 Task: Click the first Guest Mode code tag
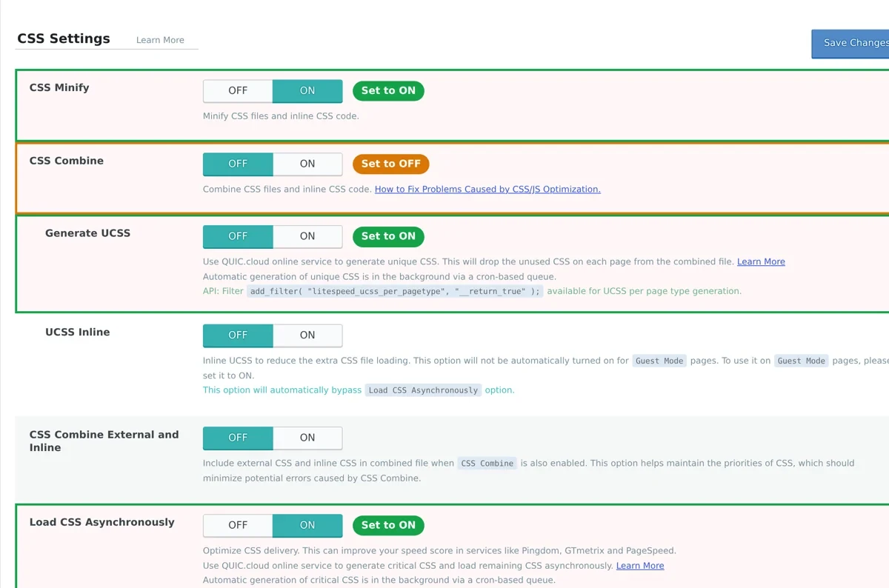pyautogui.click(x=659, y=361)
